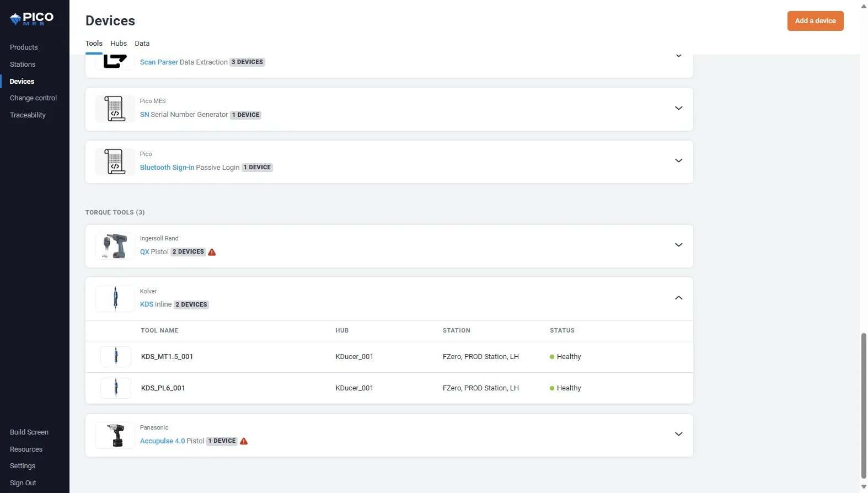Click the station text in the KDS_PL6_001 row
Viewport: 868px width, 493px height.
481,388
